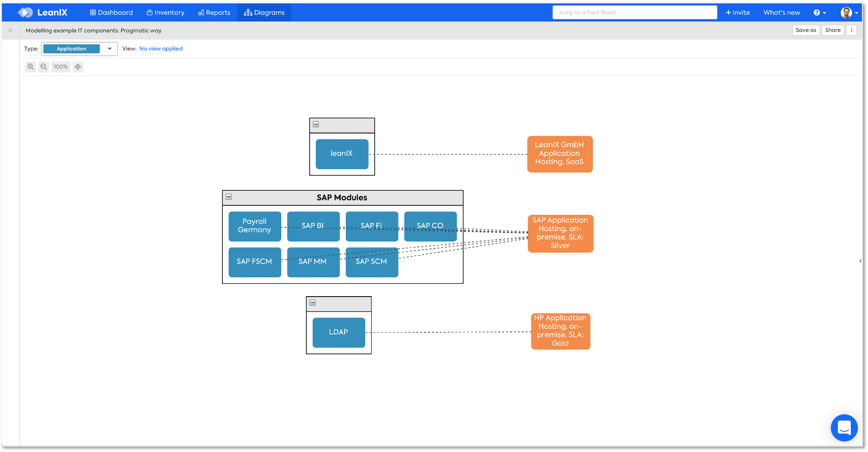868x452 pixels.
Task: Open What's new
Action: pyautogui.click(x=782, y=12)
